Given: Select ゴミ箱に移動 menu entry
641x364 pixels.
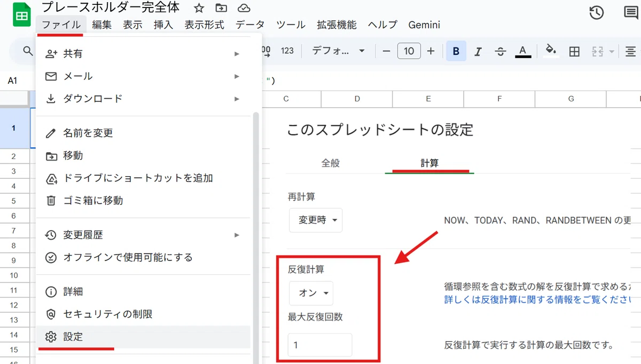Looking at the screenshot, I should pos(143,200).
